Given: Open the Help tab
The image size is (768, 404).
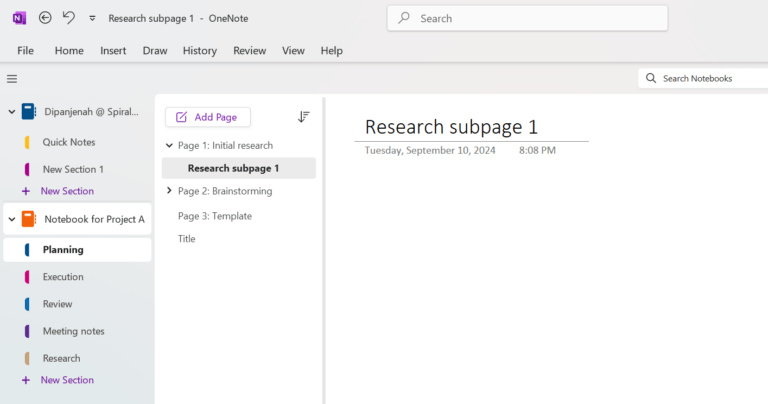Looking at the screenshot, I should click(x=332, y=50).
